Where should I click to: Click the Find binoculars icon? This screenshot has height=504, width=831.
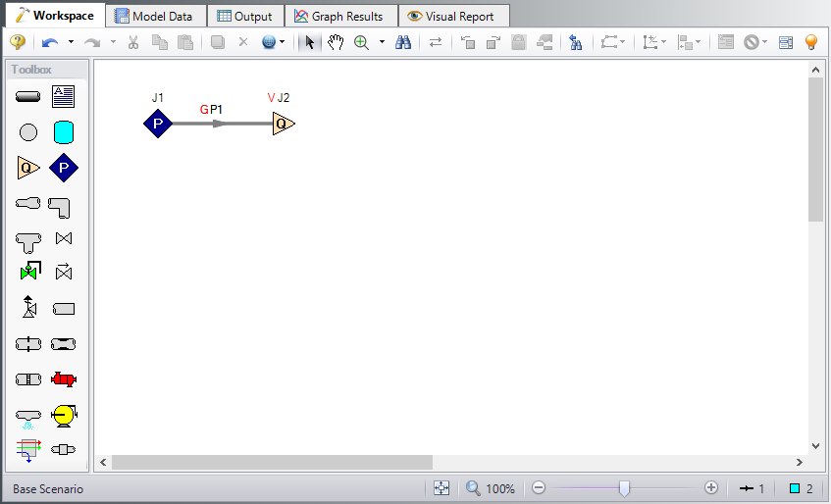402,42
